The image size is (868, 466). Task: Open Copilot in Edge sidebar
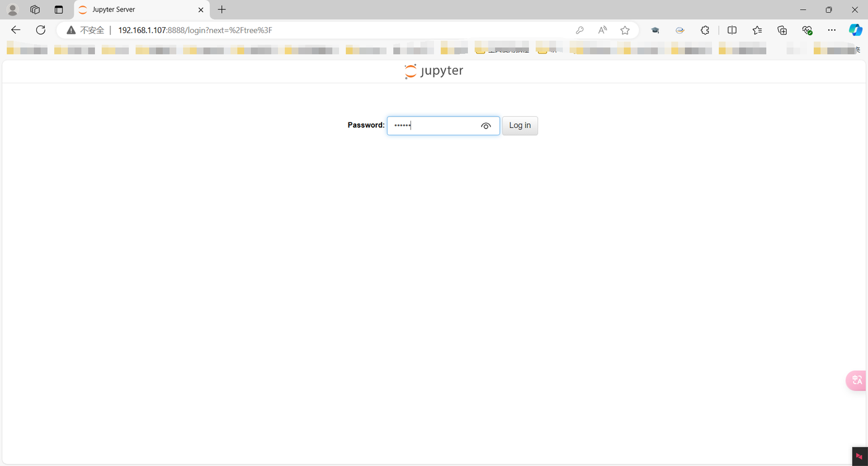(x=855, y=30)
